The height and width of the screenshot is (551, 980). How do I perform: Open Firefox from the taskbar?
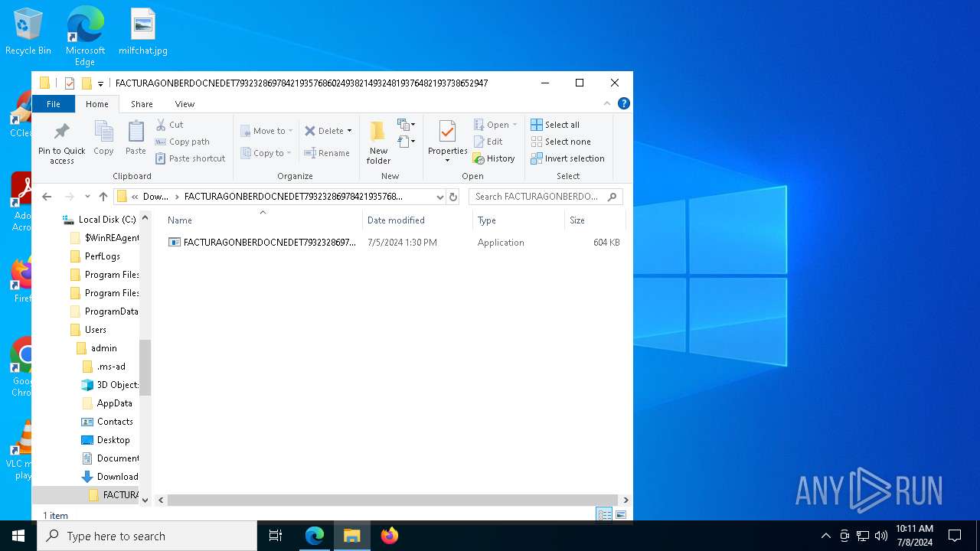[x=390, y=536]
